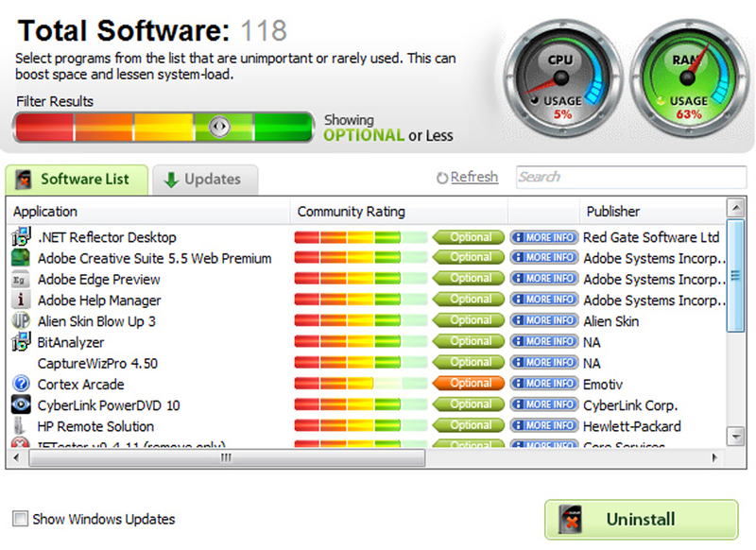Click the Alien Skin Blow Up icon
The height and width of the screenshot is (550, 756).
coord(21,320)
